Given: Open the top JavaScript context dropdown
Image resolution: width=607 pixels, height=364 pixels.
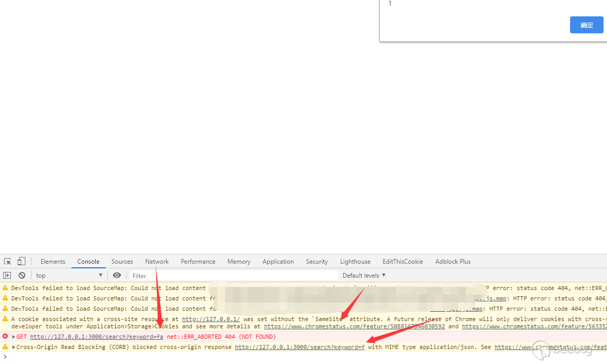Looking at the screenshot, I should (x=69, y=276).
